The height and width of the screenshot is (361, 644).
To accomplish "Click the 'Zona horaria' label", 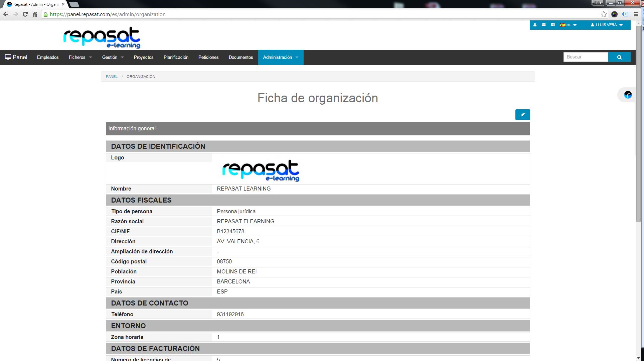I will [127, 337].
